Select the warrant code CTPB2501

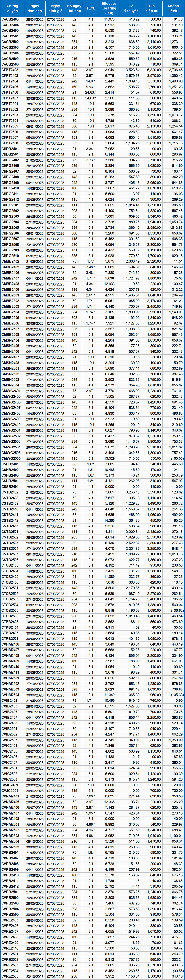10,639
